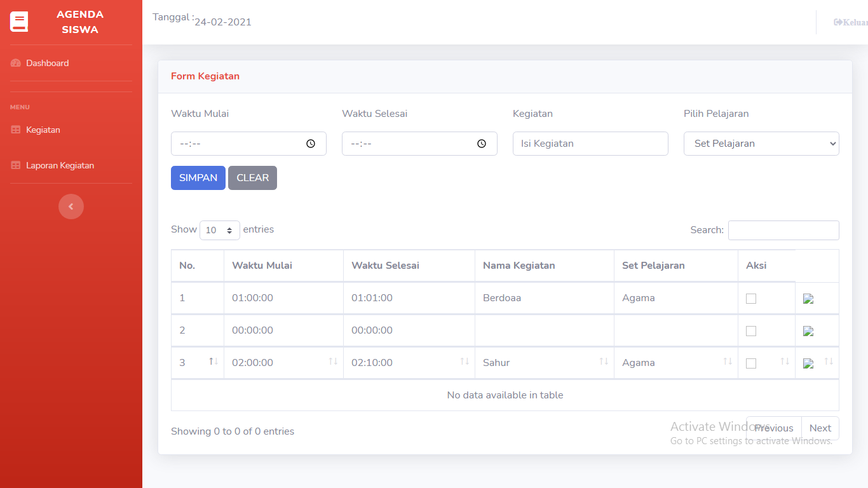
Task: Focus the Isi Kegiatan input field
Action: coord(590,144)
